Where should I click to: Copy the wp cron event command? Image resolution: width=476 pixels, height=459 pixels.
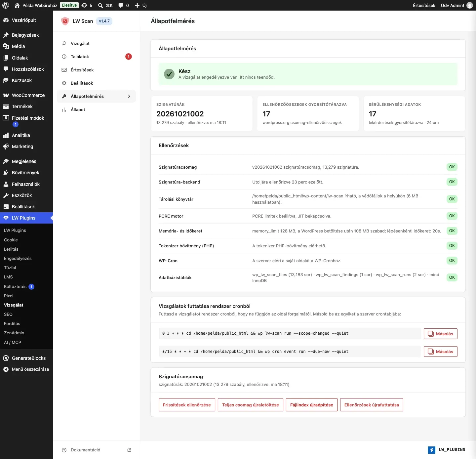pyautogui.click(x=441, y=352)
